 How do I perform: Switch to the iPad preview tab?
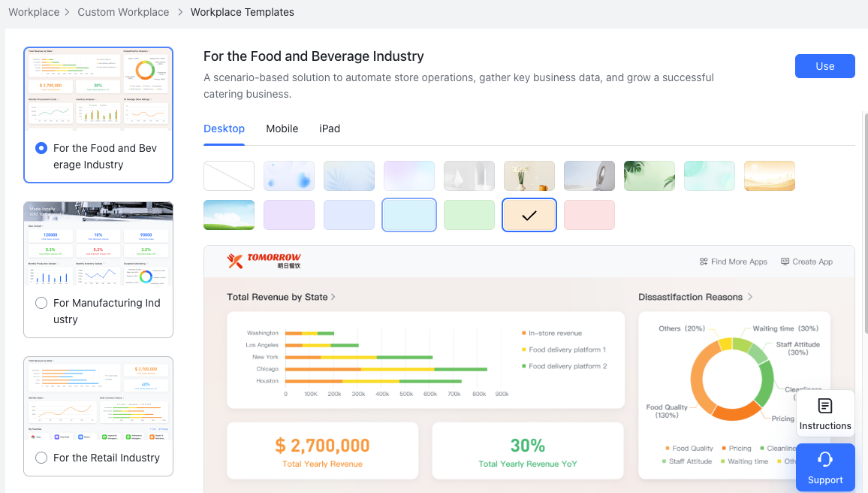tap(330, 129)
